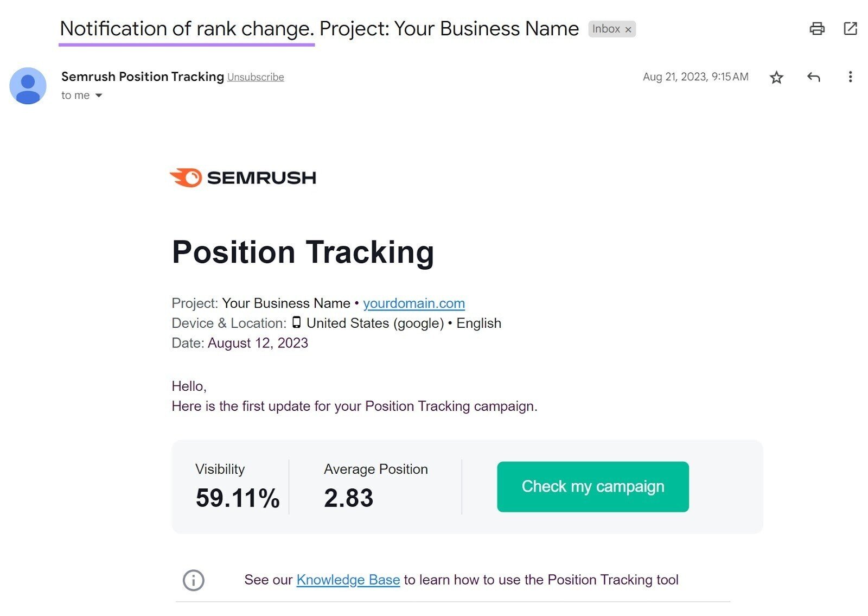Unsubscribe from Semrush emails
868x616 pixels.
pos(255,77)
